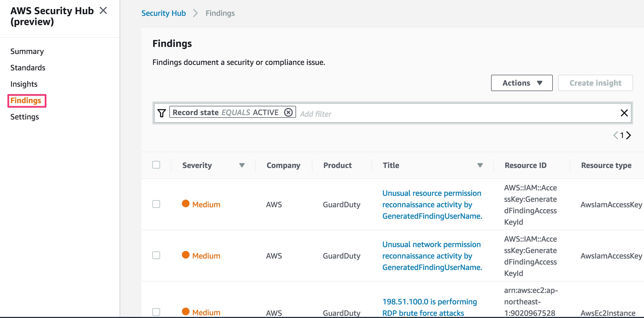Click the Resource ID column header
This screenshot has width=644, height=318.
tap(525, 165)
